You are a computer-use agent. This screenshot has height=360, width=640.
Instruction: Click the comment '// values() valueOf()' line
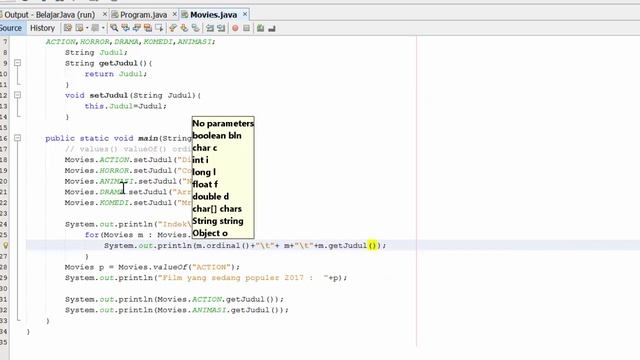click(x=128, y=149)
